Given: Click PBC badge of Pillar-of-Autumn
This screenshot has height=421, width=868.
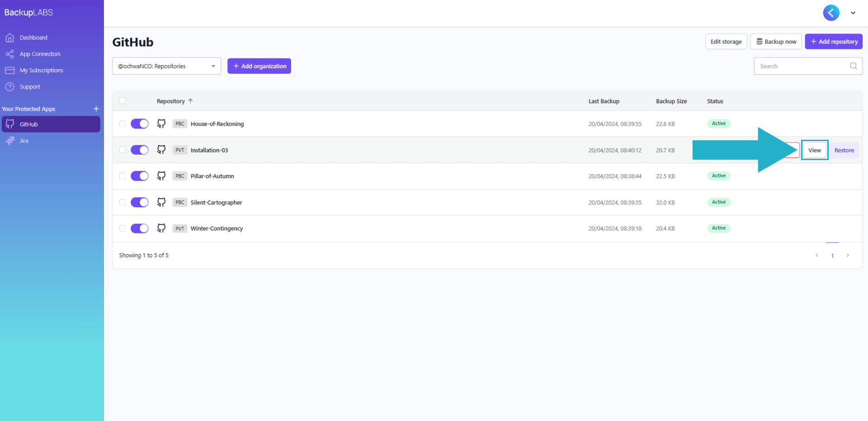Looking at the screenshot, I should tap(180, 176).
